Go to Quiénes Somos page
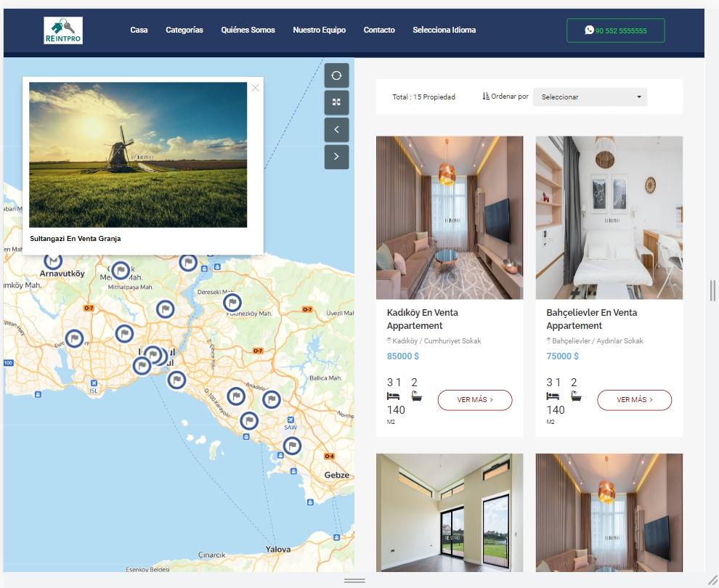Screen dimensions: 719x588 point(248,30)
